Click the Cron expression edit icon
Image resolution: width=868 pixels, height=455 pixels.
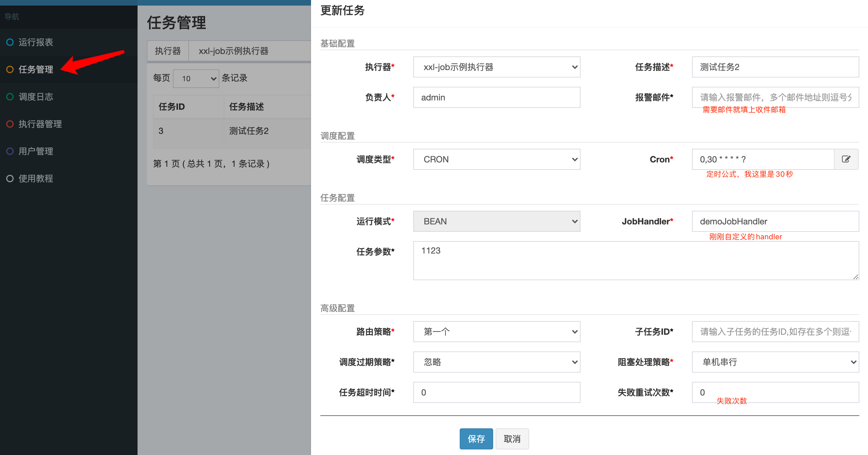846,159
